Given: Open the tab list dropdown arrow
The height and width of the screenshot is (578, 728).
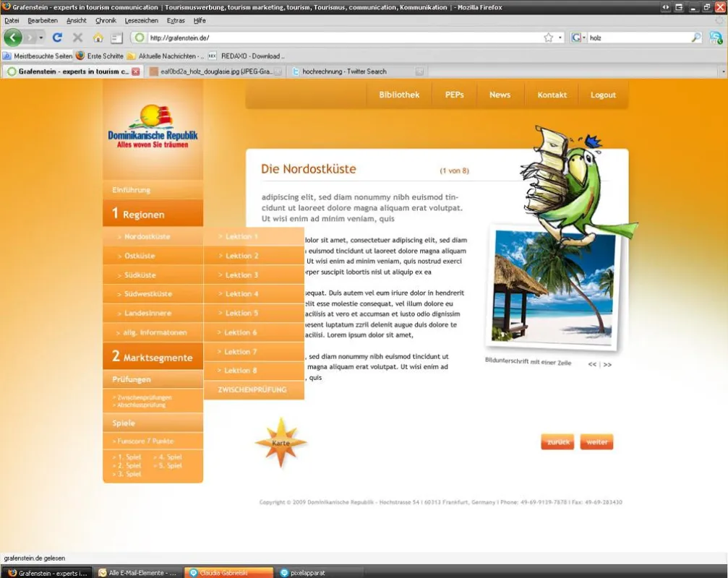Looking at the screenshot, I should 724,72.
